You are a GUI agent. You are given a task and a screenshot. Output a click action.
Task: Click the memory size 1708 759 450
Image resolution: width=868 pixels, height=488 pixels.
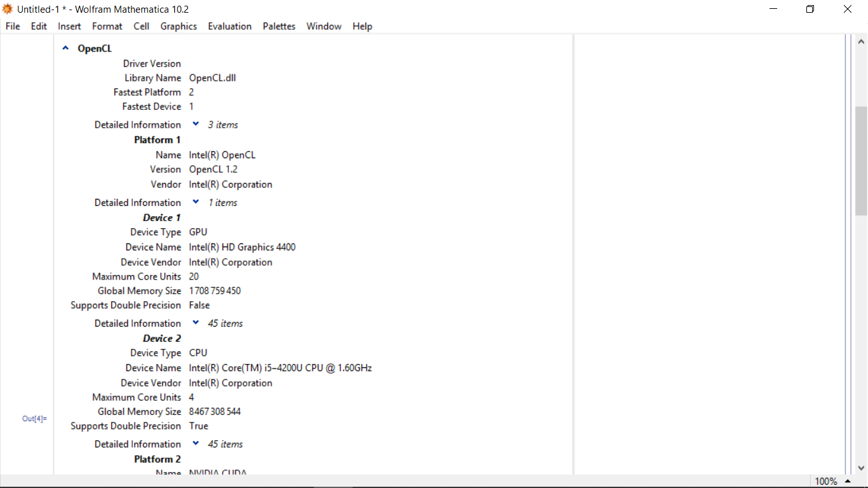[x=215, y=291]
